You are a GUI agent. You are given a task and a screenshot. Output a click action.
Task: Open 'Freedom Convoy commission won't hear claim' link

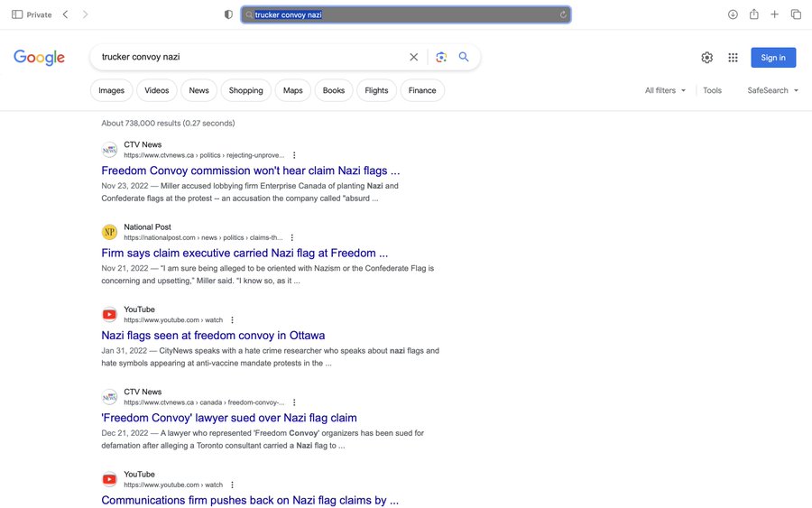pos(251,171)
